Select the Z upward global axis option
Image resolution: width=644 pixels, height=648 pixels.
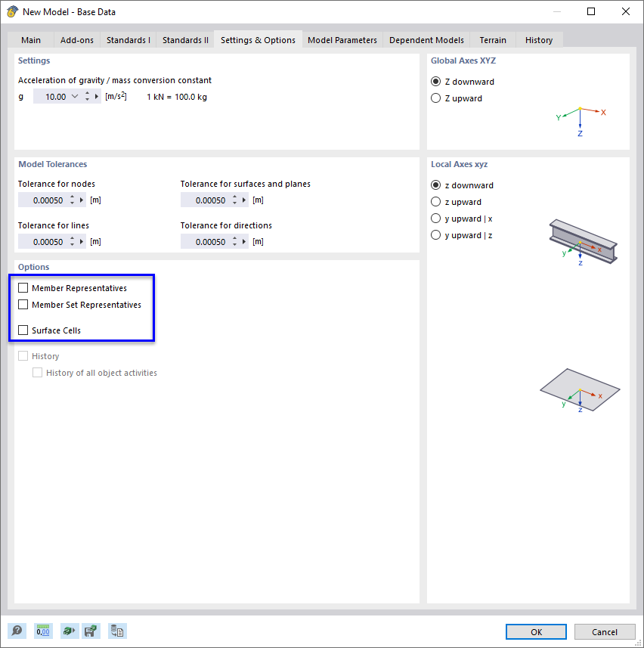435,98
